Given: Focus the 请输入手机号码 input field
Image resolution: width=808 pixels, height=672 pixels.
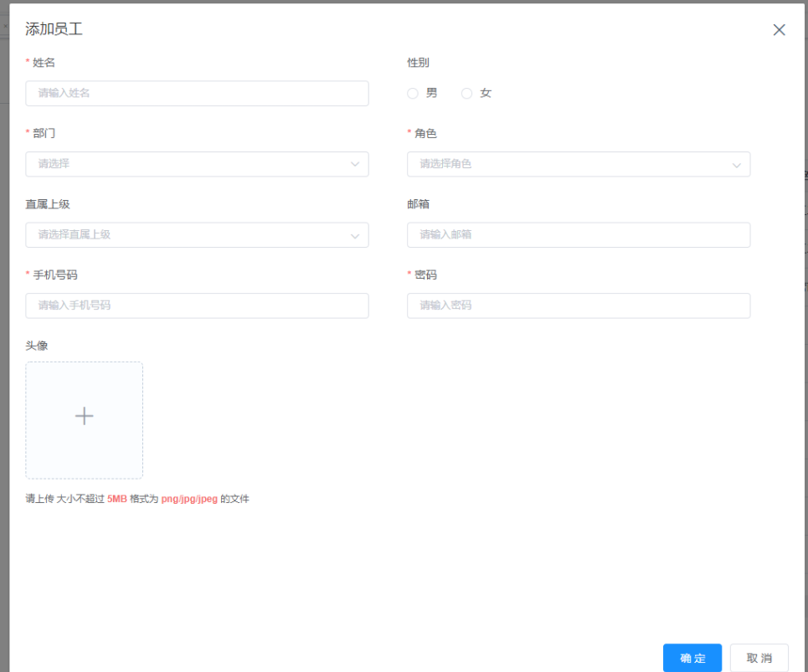Looking at the screenshot, I should click(197, 305).
